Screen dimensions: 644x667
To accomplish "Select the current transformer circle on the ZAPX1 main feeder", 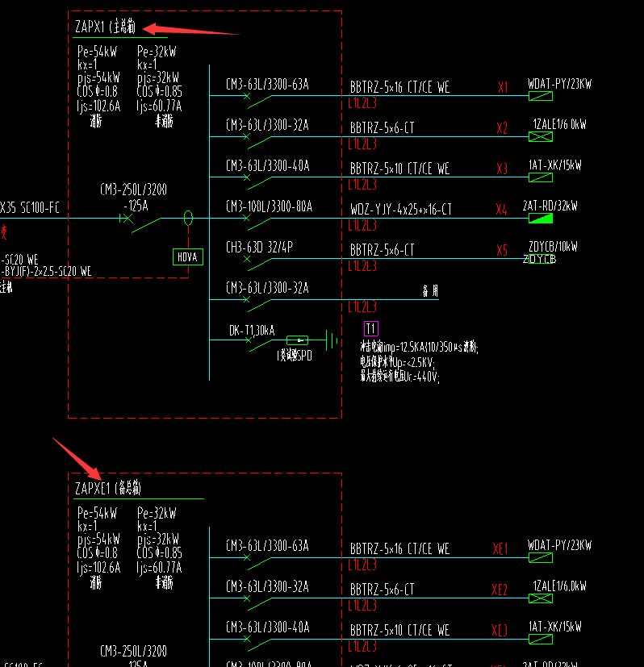I will [188, 218].
